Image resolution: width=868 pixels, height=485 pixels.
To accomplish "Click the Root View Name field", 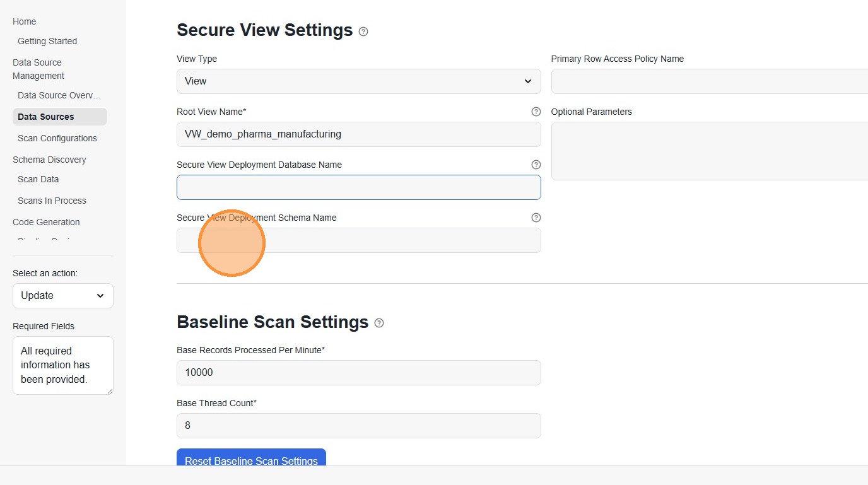I will [358, 134].
